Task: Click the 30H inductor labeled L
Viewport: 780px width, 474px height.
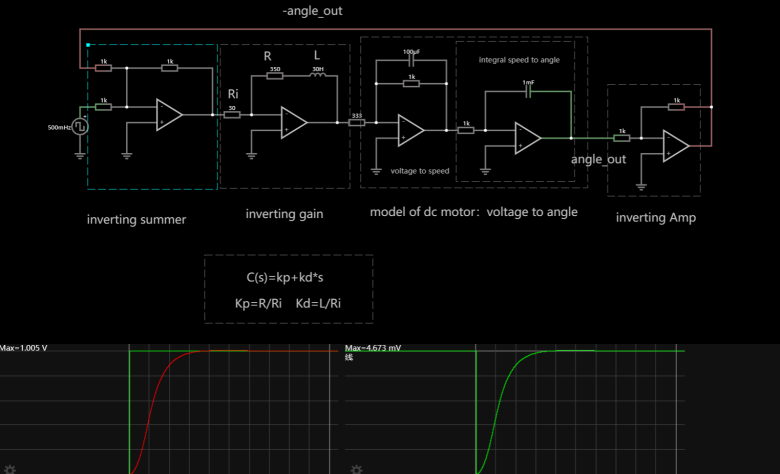Action: (318, 76)
